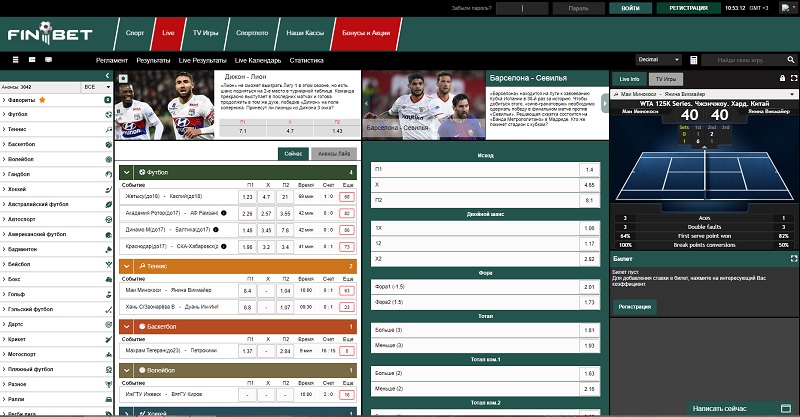Viewport: 800px width, 417px height.
Task: Switch to TV Игры in live panel
Action: [666, 79]
